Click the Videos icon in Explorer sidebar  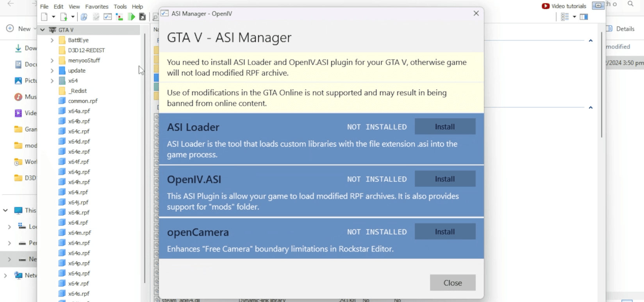(18, 113)
